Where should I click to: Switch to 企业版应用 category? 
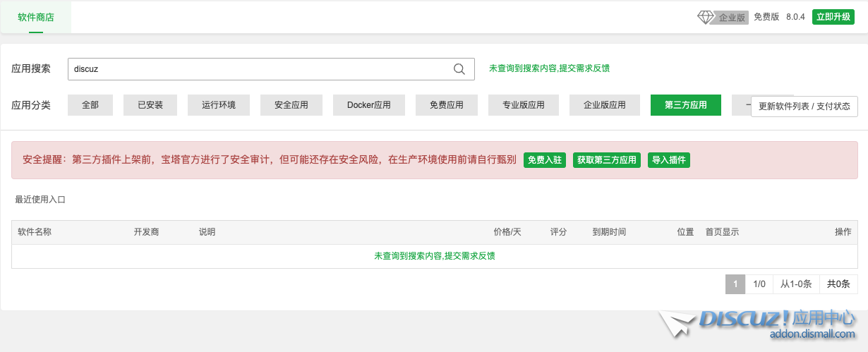pos(605,105)
